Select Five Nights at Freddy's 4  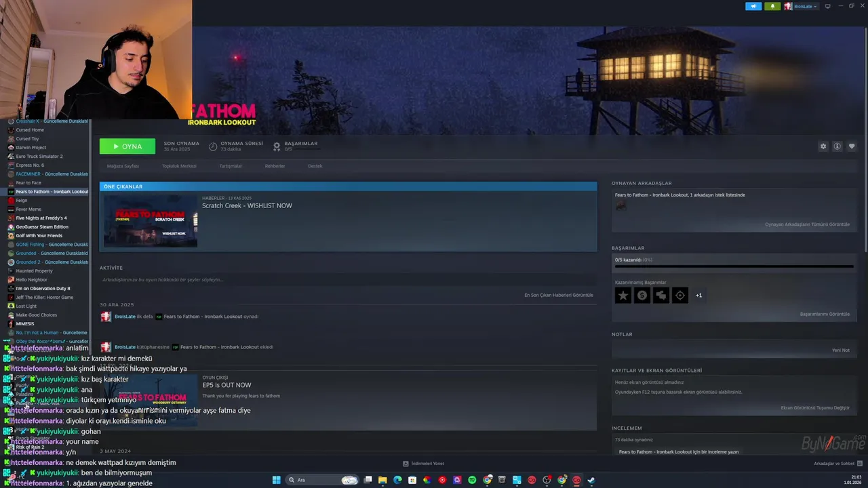(41, 218)
